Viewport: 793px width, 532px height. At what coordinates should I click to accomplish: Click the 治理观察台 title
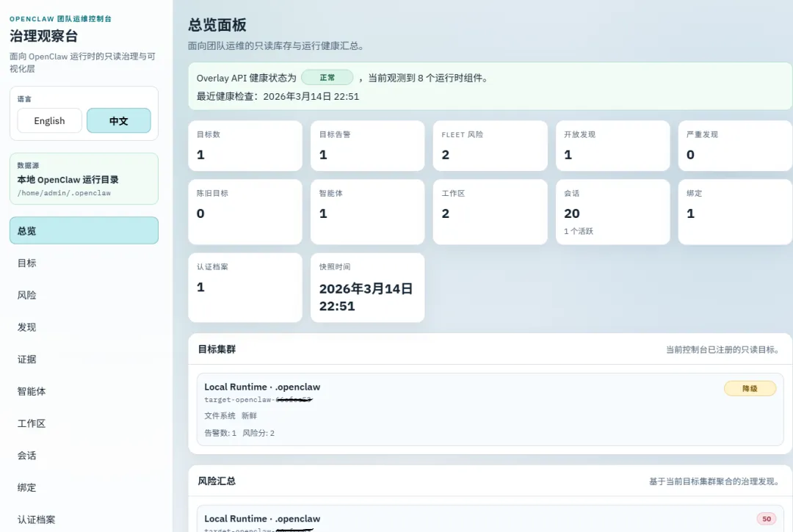43,37
